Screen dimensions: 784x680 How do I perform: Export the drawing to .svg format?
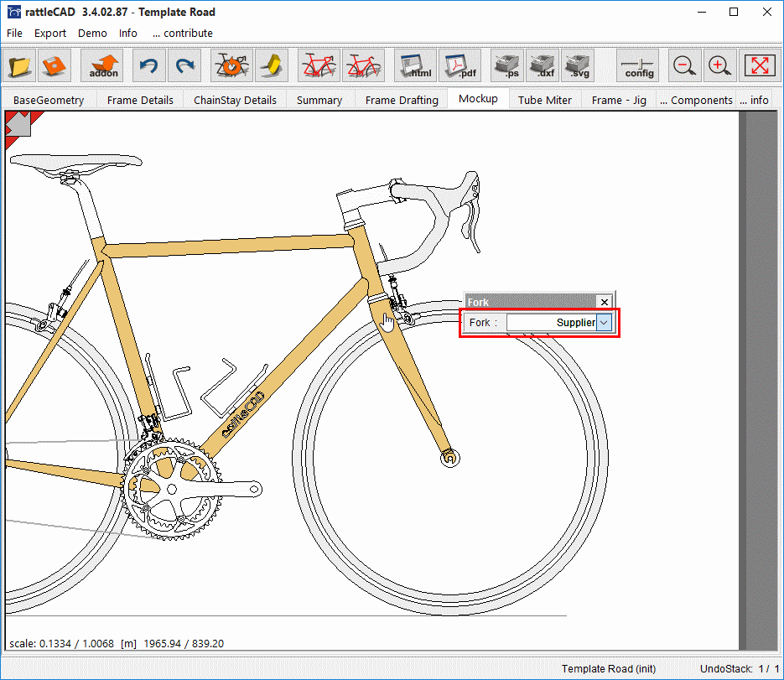coord(578,65)
